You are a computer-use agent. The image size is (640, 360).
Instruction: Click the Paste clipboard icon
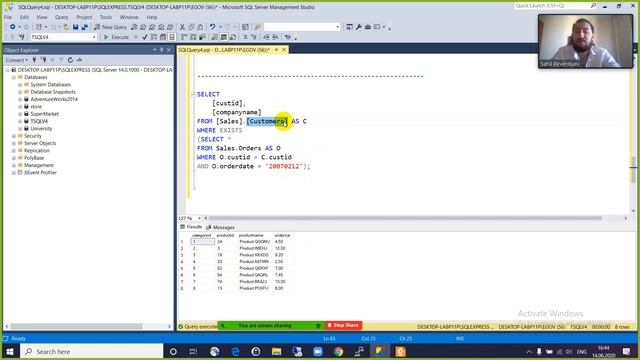tap(200, 27)
